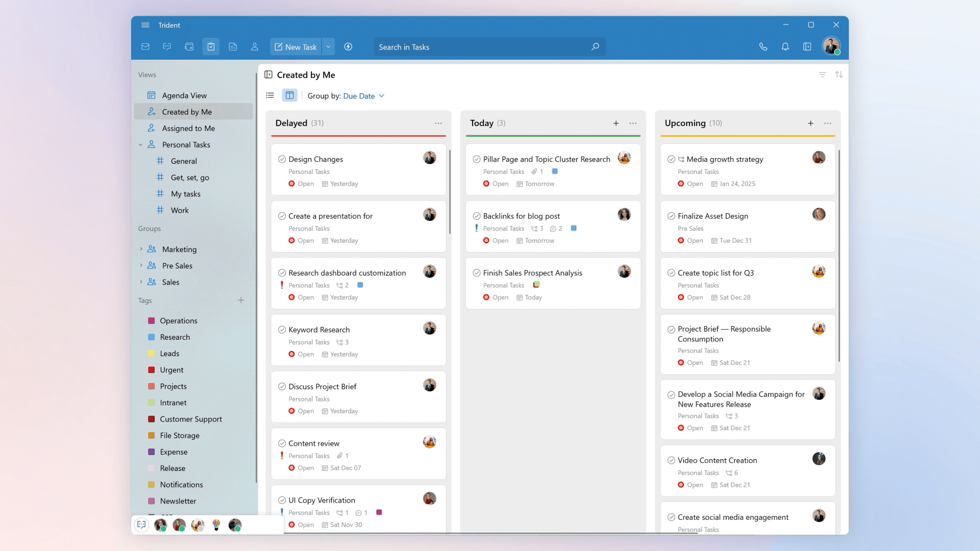
Task: Click the filter icon above the board
Action: point(822,75)
